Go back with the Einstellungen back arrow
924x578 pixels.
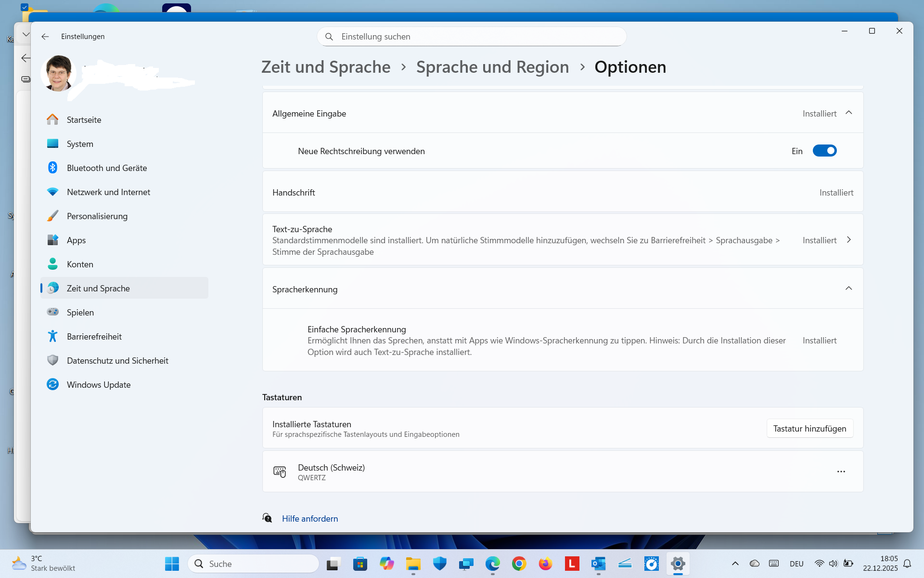pyautogui.click(x=45, y=37)
